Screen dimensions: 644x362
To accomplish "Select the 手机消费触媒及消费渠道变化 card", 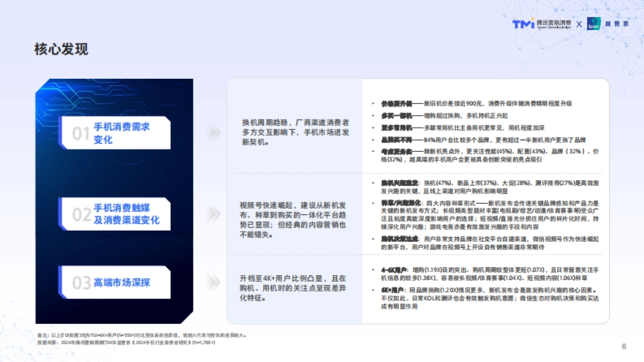I will (116, 214).
